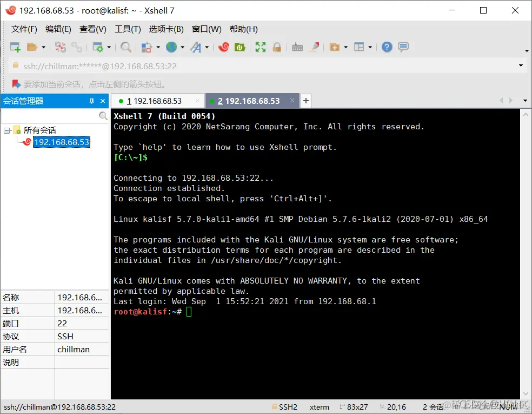Click the red Xshell swirl toolbar icon
The height and width of the screenshot is (414, 532).
pos(224,47)
